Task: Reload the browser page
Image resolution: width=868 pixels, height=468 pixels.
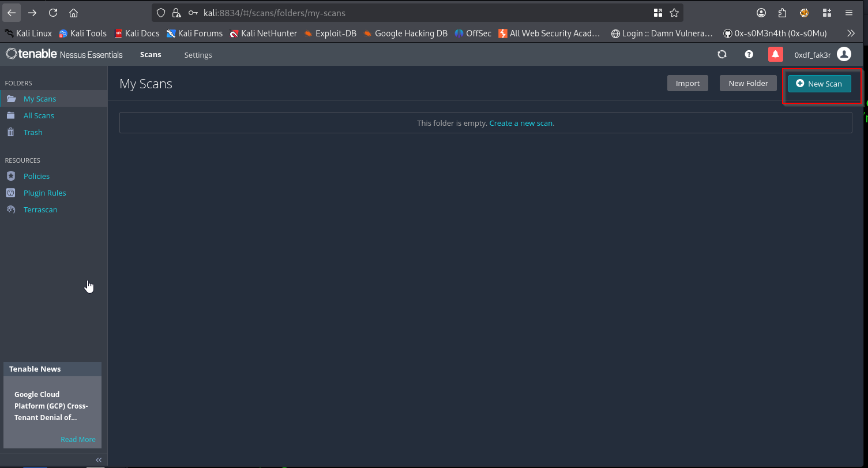Action: [x=53, y=13]
